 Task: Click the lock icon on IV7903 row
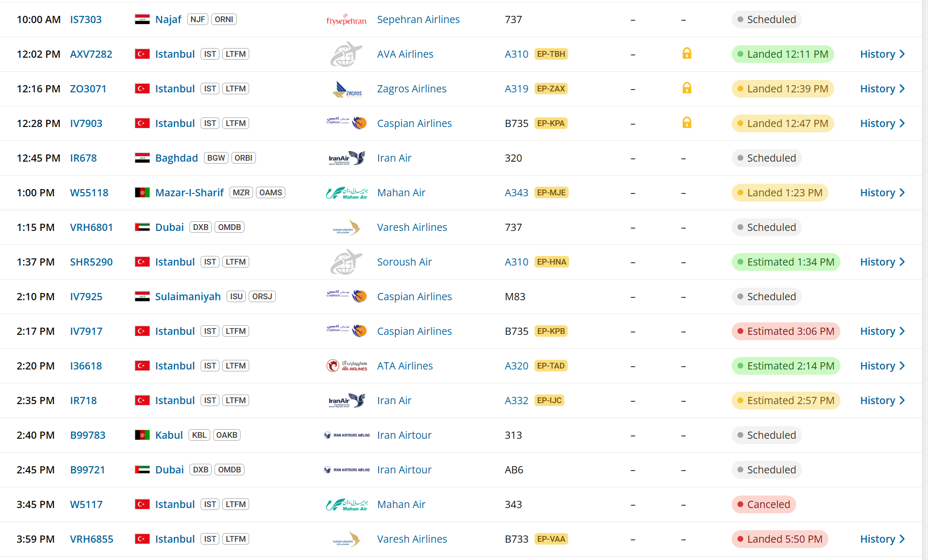click(686, 123)
